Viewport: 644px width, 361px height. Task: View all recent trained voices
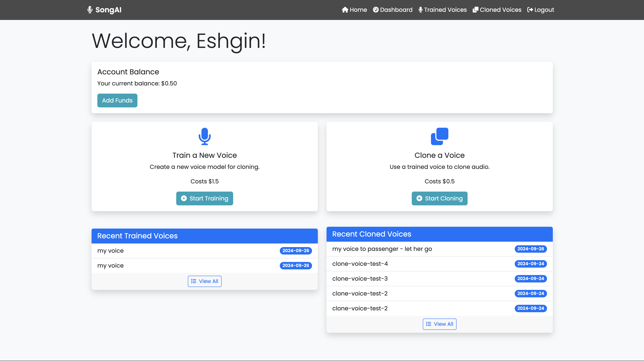(x=205, y=281)
